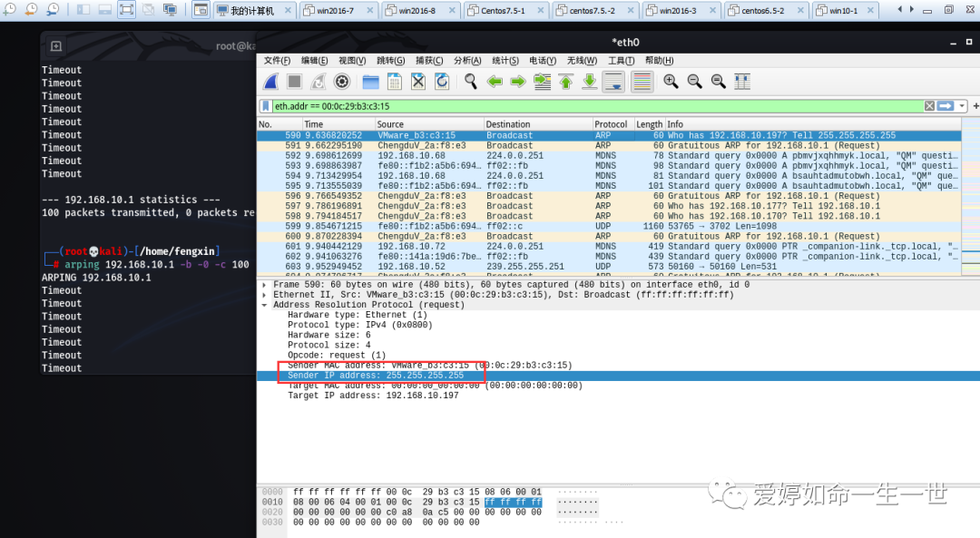The width and height of the screenshot is (980, 538).
Task: Open the 统计(S) menu
Action: [x=505, y=61]
